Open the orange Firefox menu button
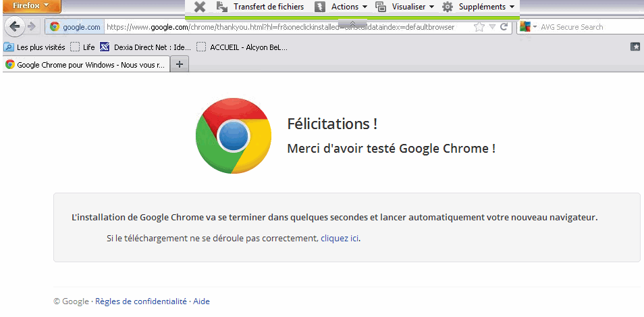The image size is (644, 317). coord(31,6)
